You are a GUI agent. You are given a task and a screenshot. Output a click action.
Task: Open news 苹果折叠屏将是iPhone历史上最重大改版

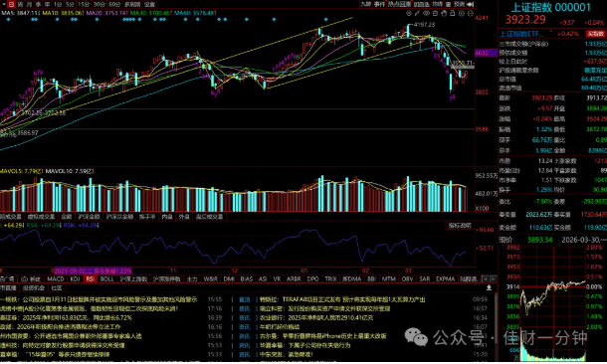pos(322,336)
